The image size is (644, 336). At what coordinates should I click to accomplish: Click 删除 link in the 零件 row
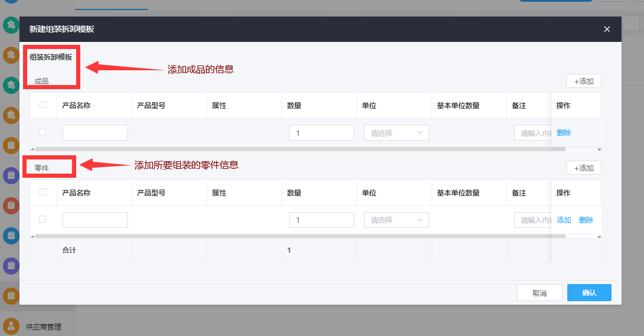tap(586, 220)
